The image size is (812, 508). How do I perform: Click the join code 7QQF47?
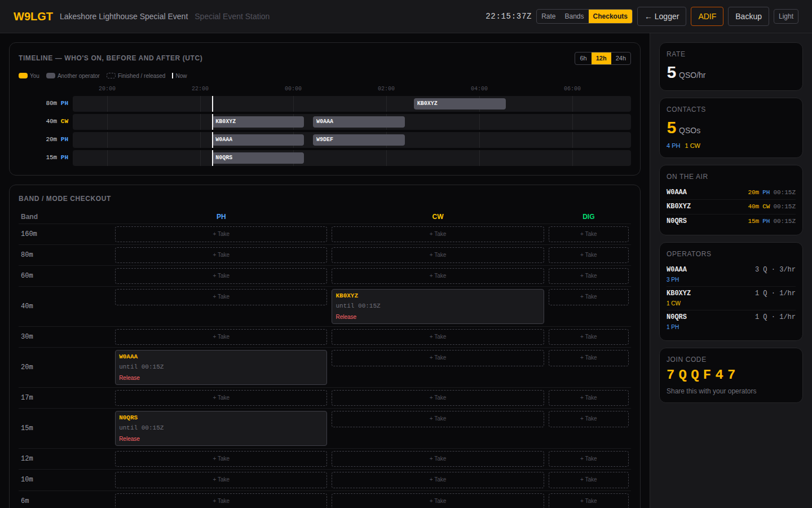[701, 375]
